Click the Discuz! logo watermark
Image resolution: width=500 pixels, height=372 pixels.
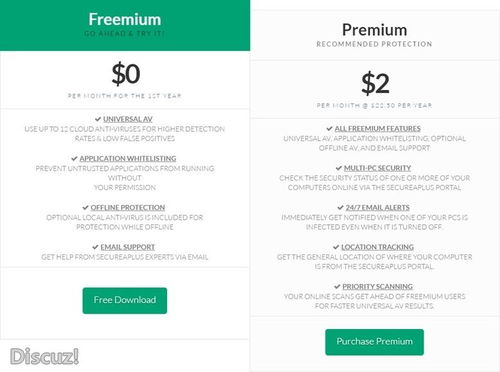pyautogui.click(x=44, y=356)
